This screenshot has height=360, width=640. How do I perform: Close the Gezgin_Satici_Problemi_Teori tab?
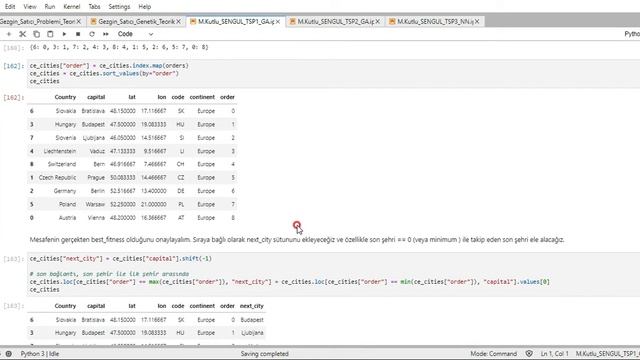[x=79, y=22]
